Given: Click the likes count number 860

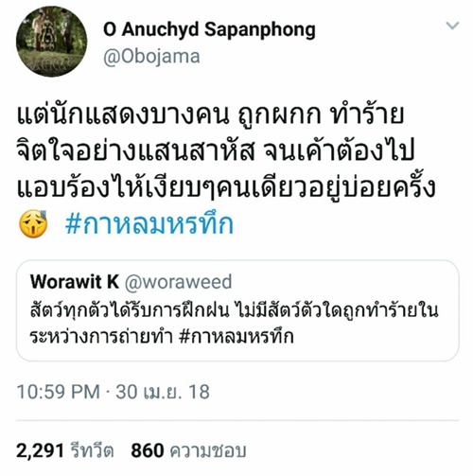Looking at the screenshot, I should [148, 450].
